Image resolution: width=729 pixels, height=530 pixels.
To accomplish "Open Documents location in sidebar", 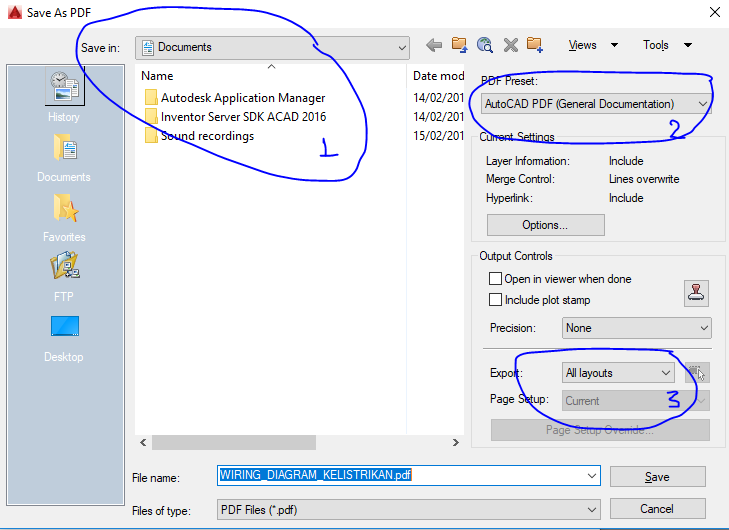I will point(64,158).
